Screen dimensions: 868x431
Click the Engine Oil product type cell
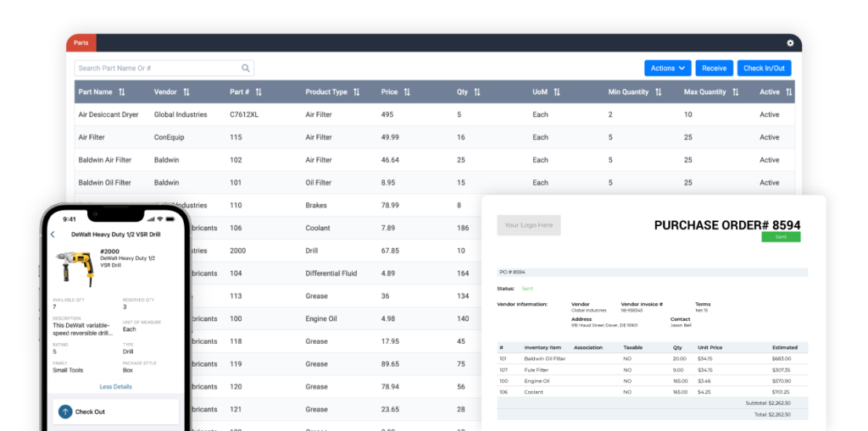click(321, 318)
